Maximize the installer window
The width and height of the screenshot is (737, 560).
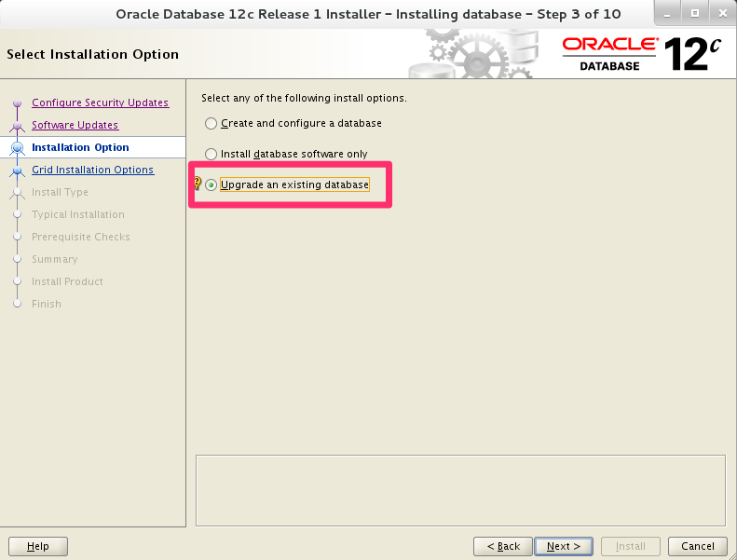695,14
